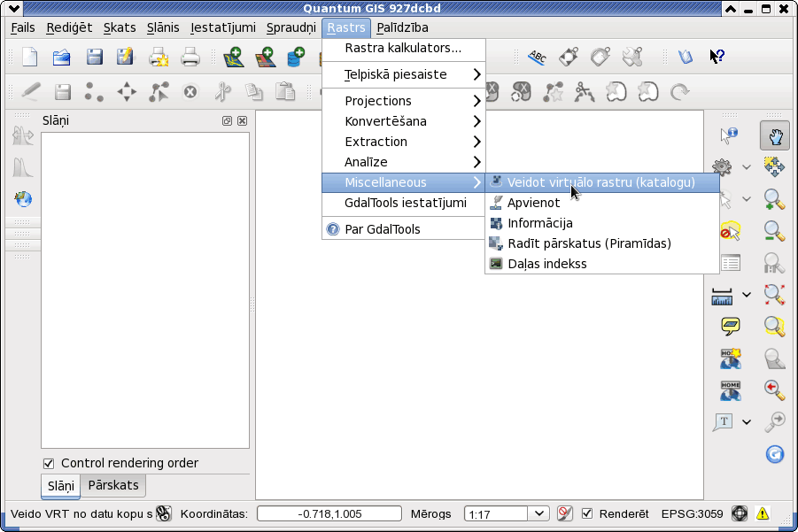
Task: Click the EPSG:3059 CRS status text
Action: (x=692, y=513)
